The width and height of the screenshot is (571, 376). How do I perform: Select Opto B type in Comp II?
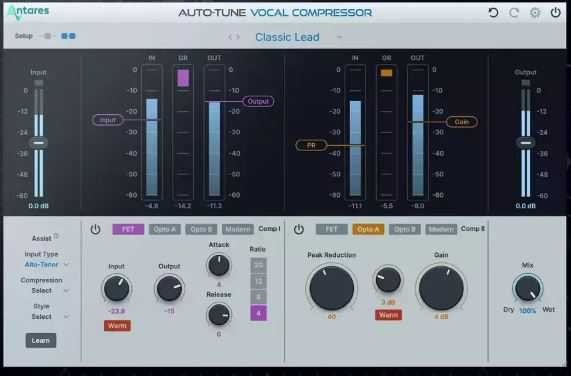405,229
